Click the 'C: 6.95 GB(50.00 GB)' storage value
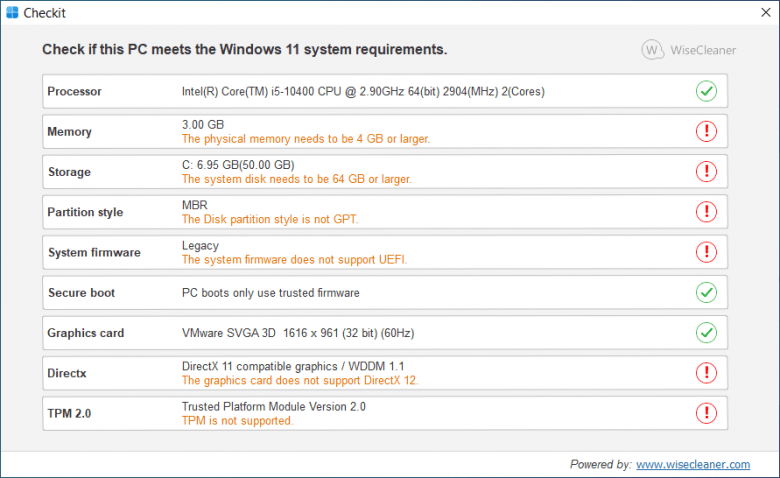The image size is (780, 478). [238, 165]
